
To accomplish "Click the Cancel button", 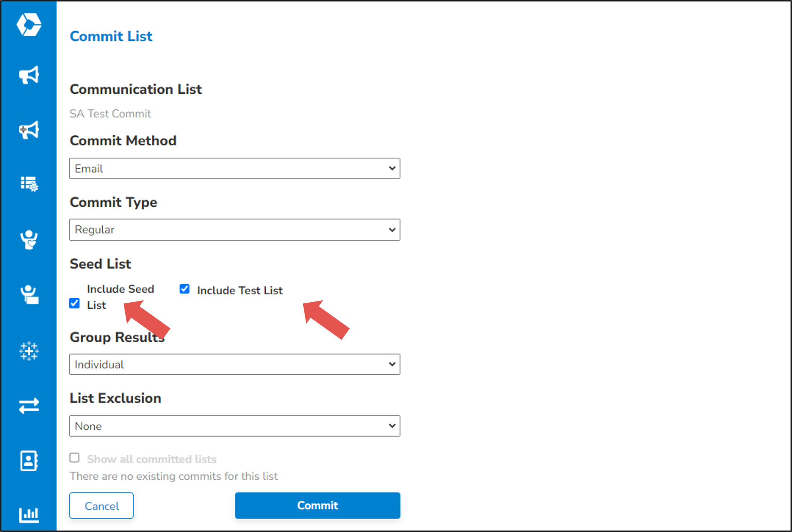I will 101,506.
